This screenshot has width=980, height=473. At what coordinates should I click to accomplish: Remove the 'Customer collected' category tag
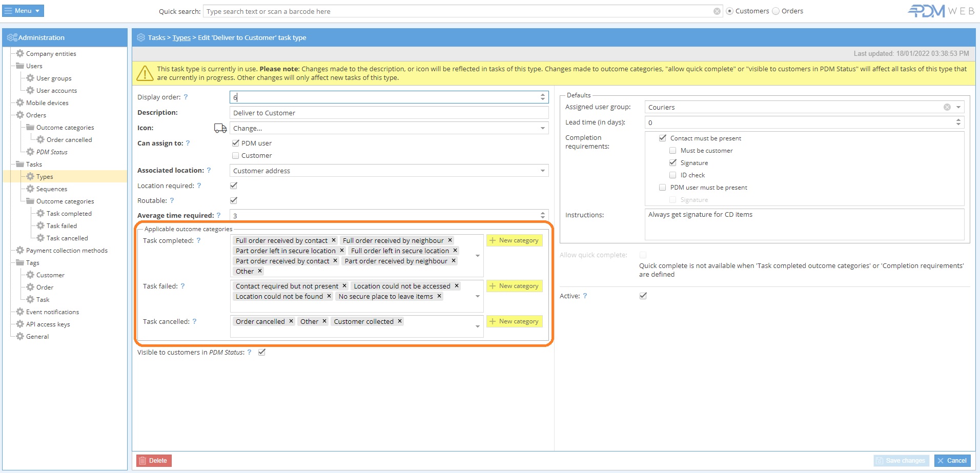400,321
